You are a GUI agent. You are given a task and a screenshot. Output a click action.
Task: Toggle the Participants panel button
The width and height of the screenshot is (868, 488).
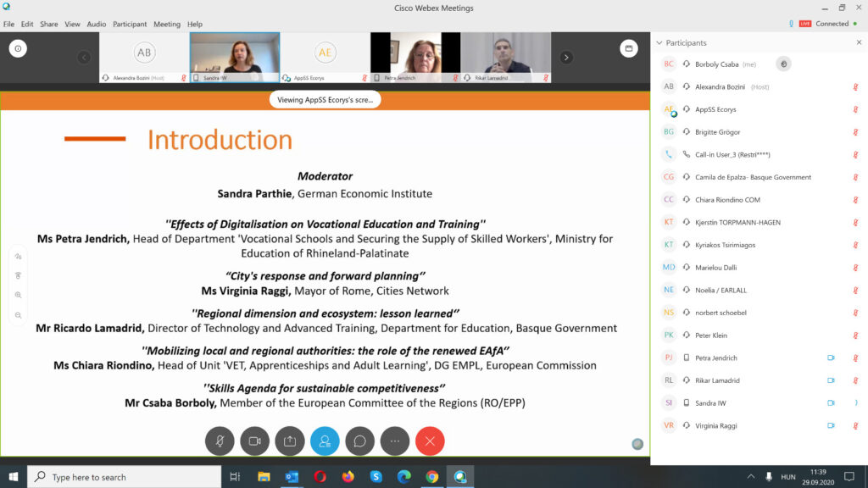(x=325, y=441)
